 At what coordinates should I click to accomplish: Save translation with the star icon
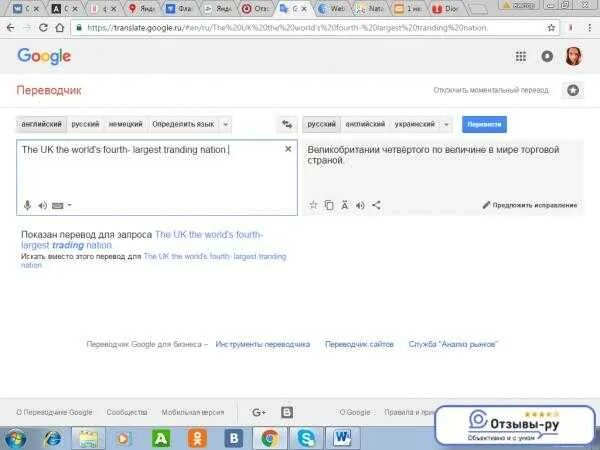point(313,205)
